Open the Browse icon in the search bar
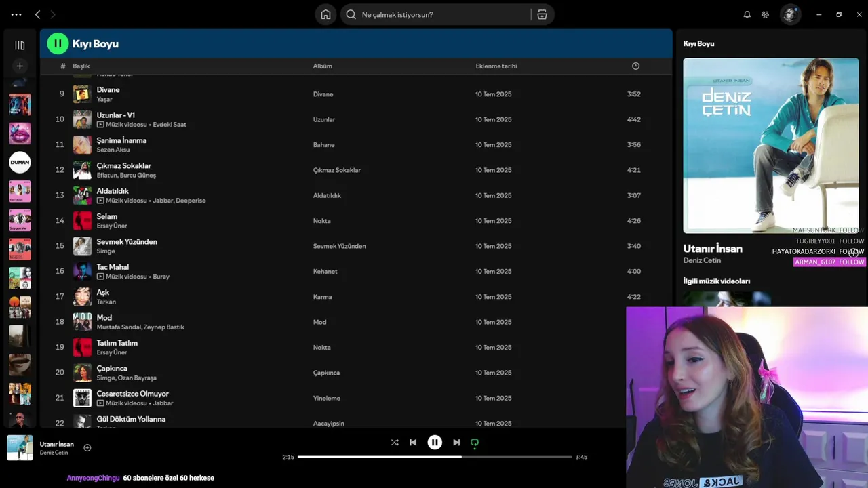 (542, 14)
